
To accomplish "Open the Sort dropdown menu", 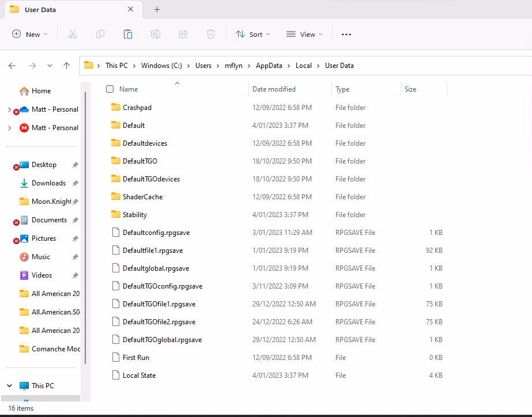I will [252, 35].
